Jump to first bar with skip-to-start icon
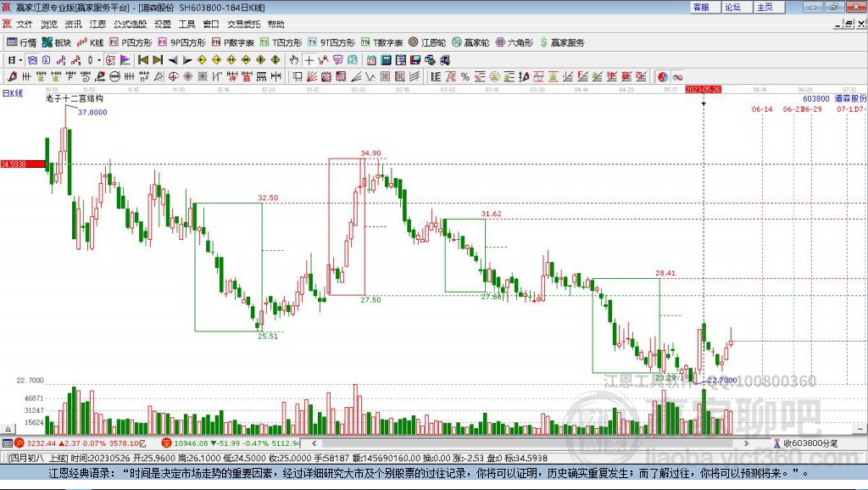 point(142,60)
